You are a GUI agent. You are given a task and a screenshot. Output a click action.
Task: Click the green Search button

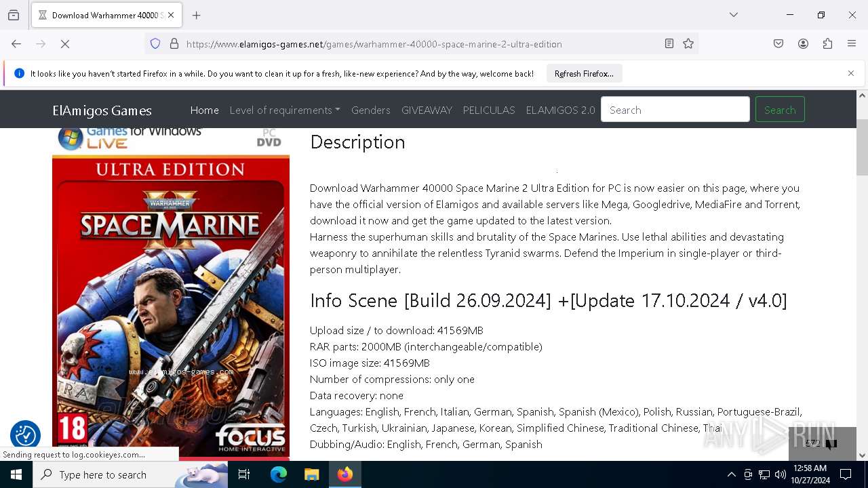coord(780,109)
